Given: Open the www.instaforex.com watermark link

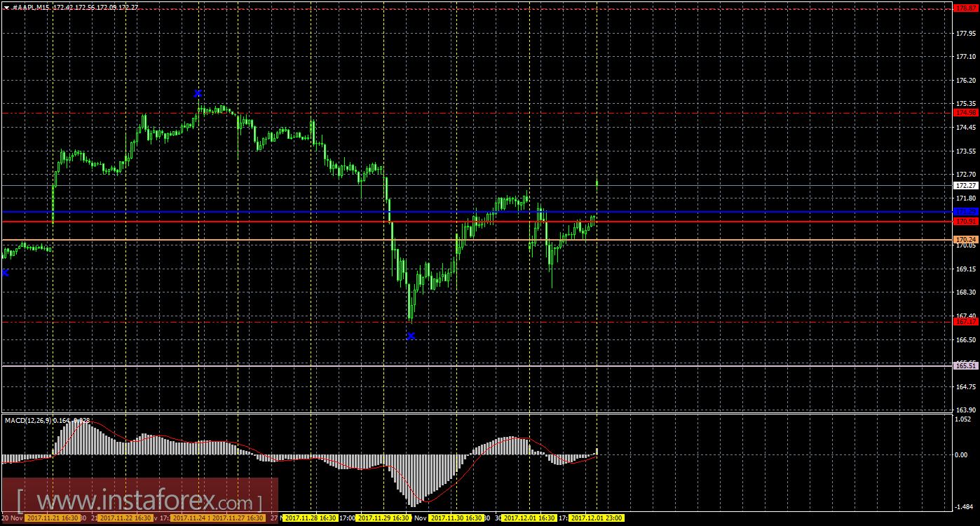Looking at the screenshot, I should click(139, 502).
